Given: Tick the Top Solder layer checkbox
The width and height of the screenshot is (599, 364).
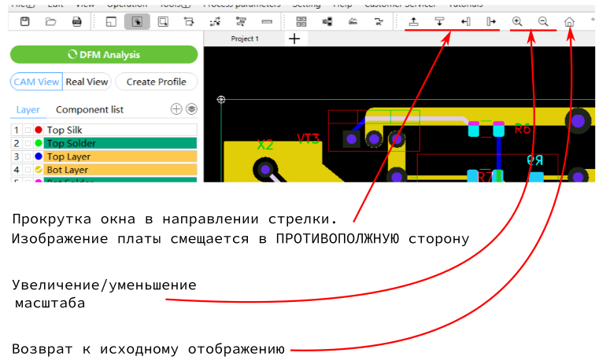Looking at the screenshot, I should pyautogui.click(x=28, y=143).
